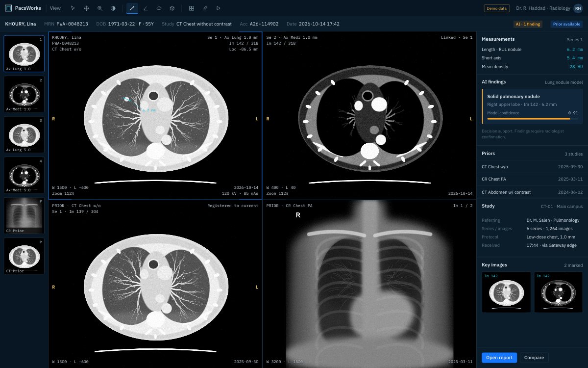Open the viewport layout grid

192,8
